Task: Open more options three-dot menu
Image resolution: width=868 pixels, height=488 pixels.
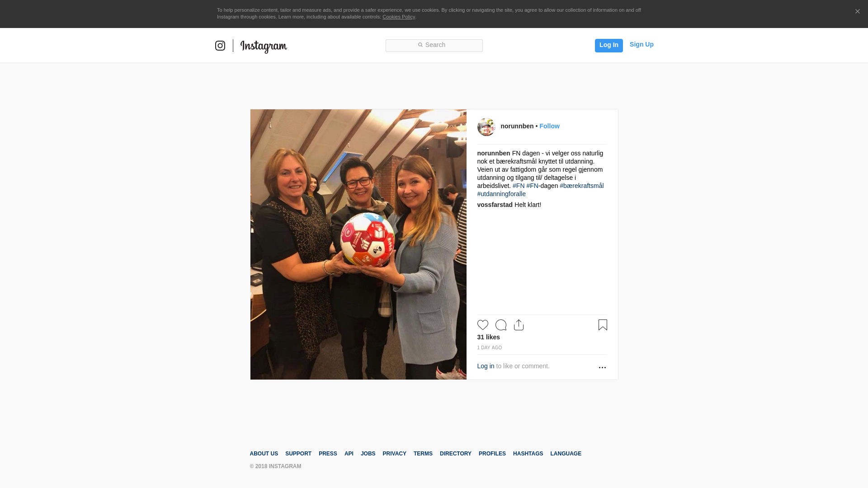Action: click(x=602, y=368)
